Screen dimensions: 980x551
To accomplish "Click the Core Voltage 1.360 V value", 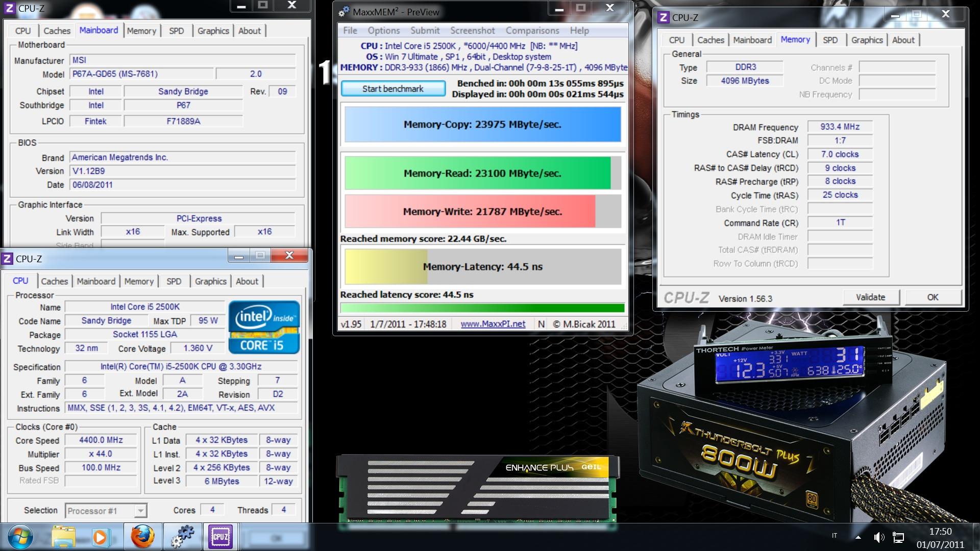I will [198, 348].
